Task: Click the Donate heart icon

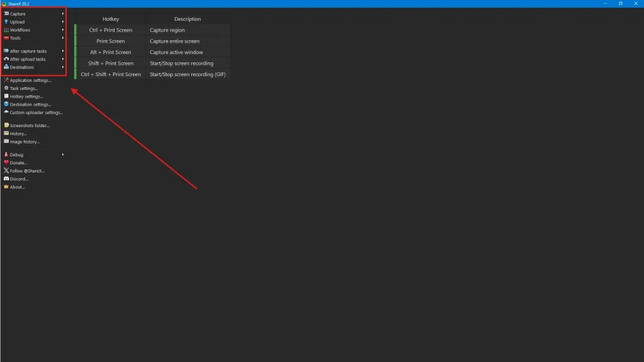Action: (6, 162)
